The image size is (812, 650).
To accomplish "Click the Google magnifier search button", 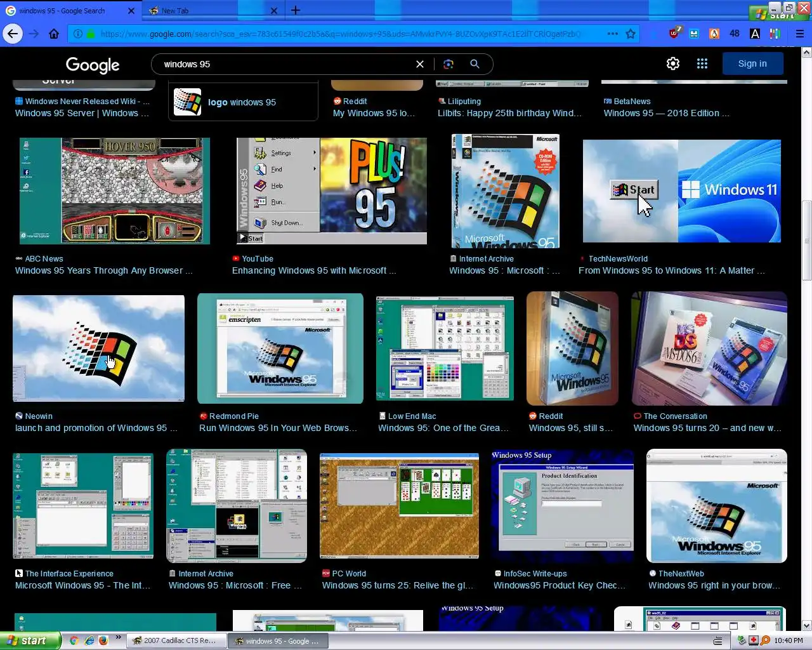I will tap(475, 64).
